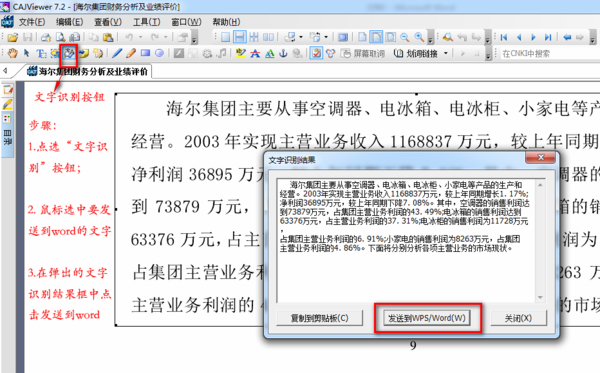Pick the orange pencil drawing tool
The width and height of the screenshot is (600, 373).
pyautogui.click(x=131, y=53)
